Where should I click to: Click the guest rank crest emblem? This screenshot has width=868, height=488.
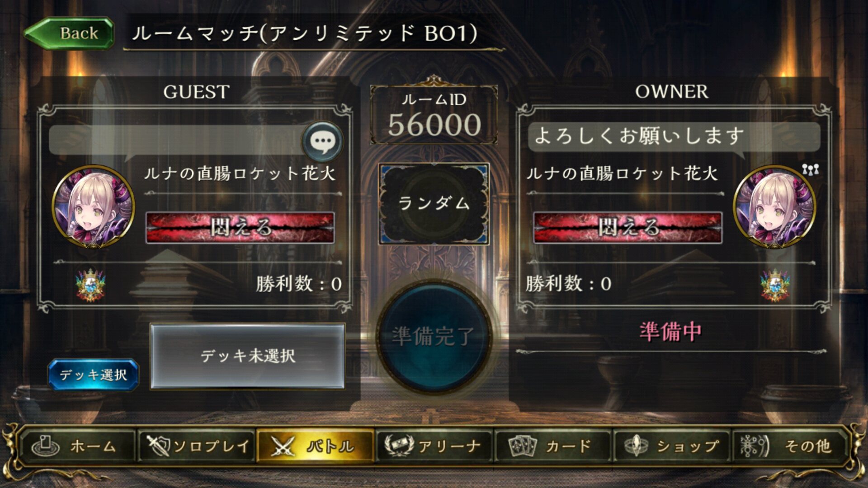coord(90,285)
